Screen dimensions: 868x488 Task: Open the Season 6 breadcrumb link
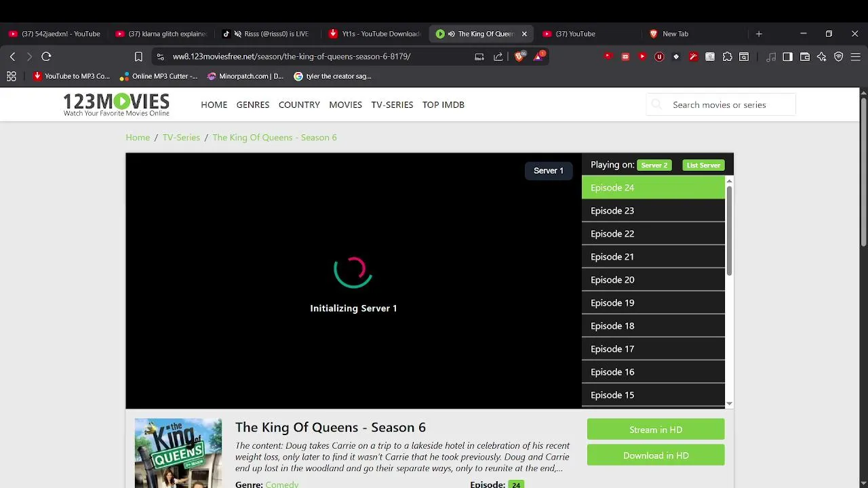[275, 138]
